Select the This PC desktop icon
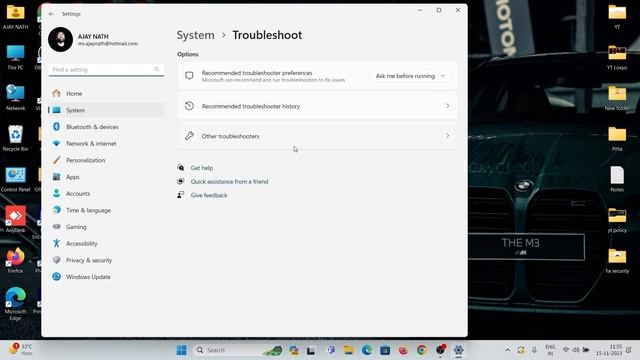The width and height of the screenshot is (640, 360). [x=16, y=58]
